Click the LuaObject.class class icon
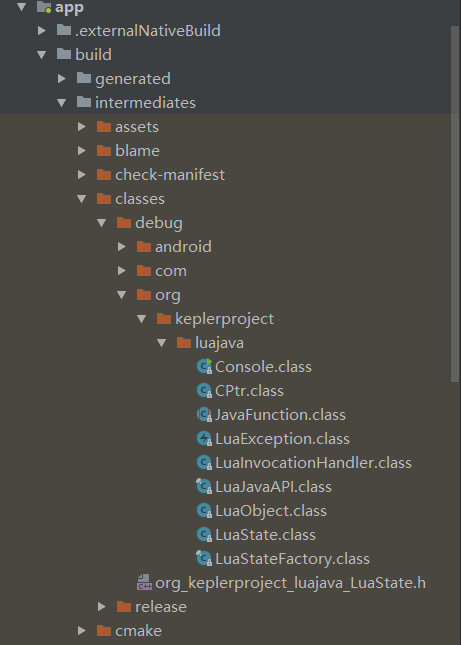Viewport: 461px width, 645px height. pyautogui.click(x=204, y=510)
